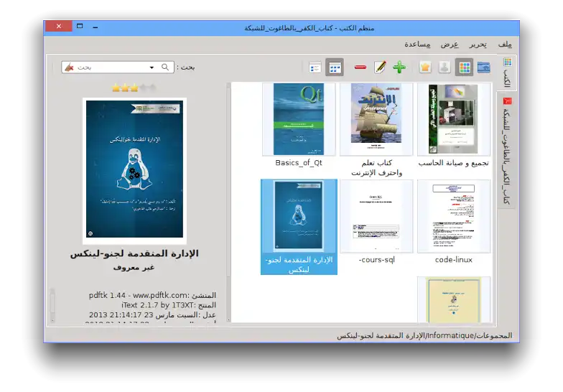Select the highlighted الإدارة المتقدمة لجنو-لينكس book
563x392 pixels.
coord(299,227)
